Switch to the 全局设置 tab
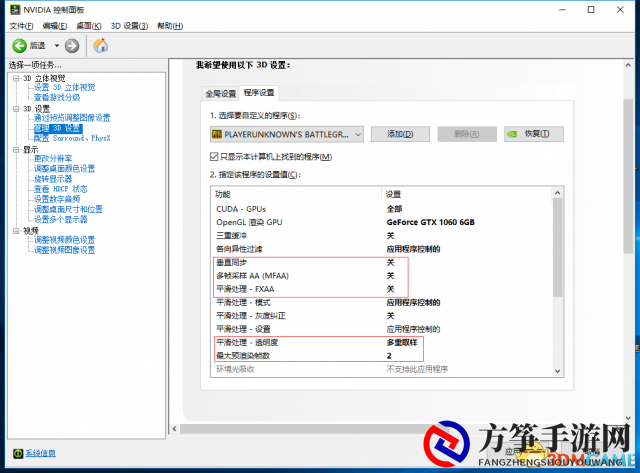640x473 pixels. (x=220, y=94)
